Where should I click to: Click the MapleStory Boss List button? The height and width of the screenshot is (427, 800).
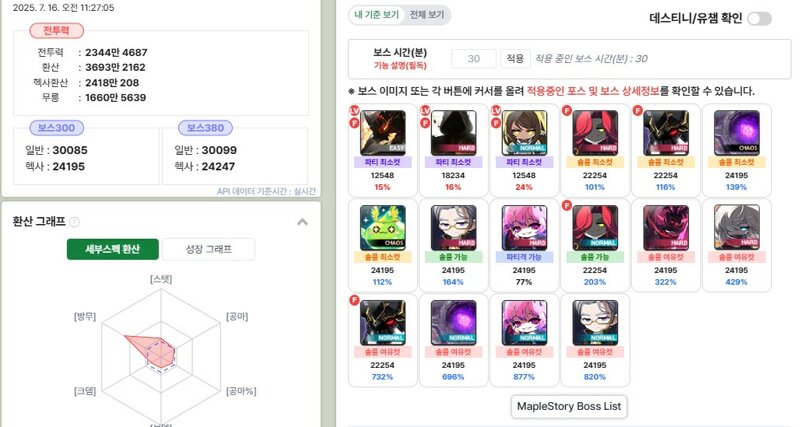click(569, 407)
